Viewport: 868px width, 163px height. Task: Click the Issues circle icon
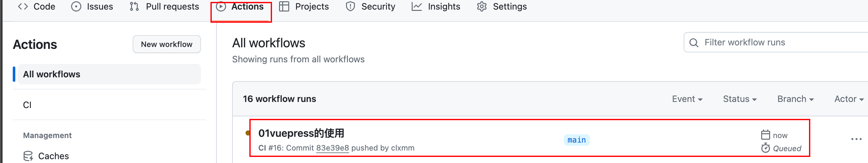76,6
